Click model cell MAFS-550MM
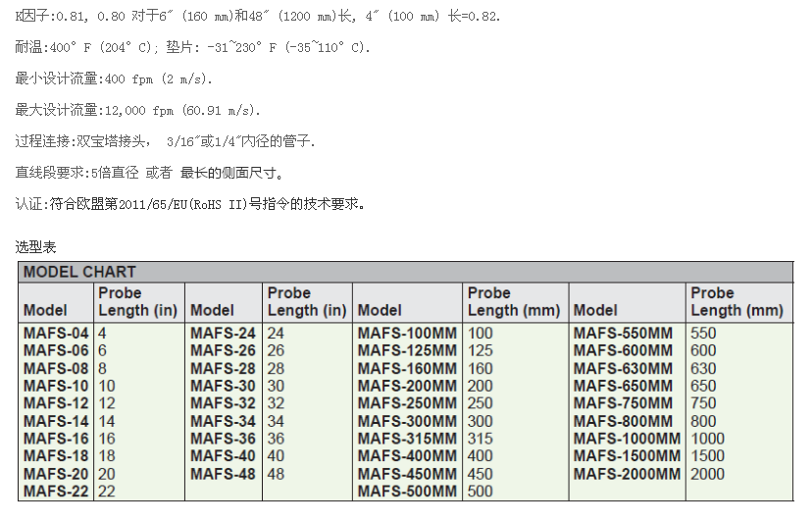 (623, 334)
